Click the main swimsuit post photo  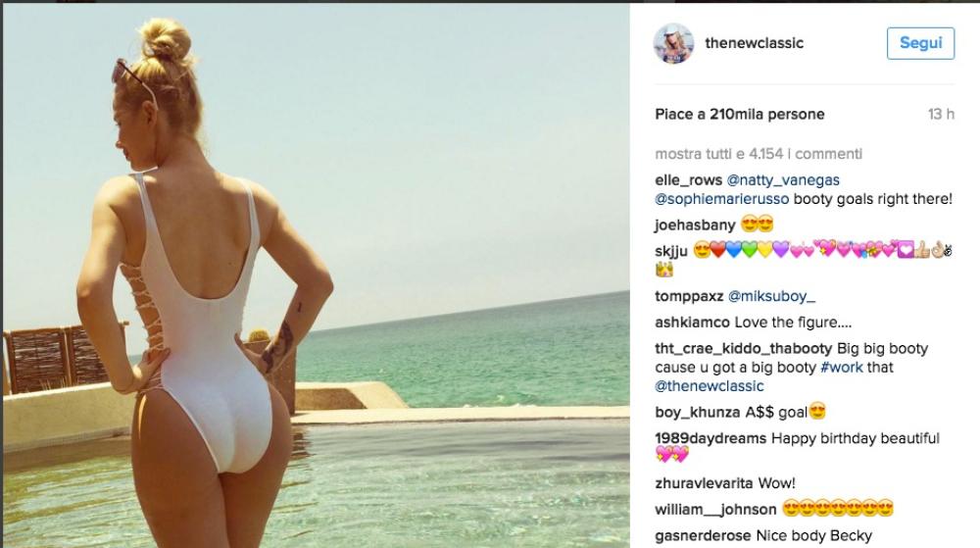click(x=317, y=275)
